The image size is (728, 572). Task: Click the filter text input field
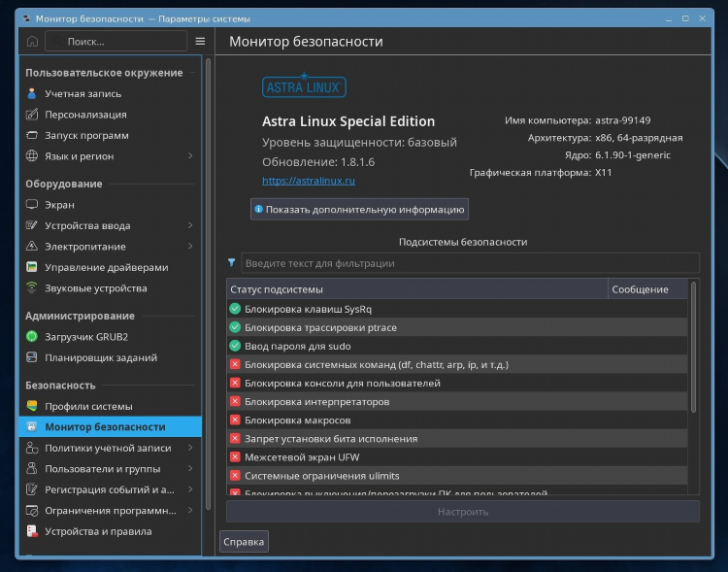[x=471, y=263]
